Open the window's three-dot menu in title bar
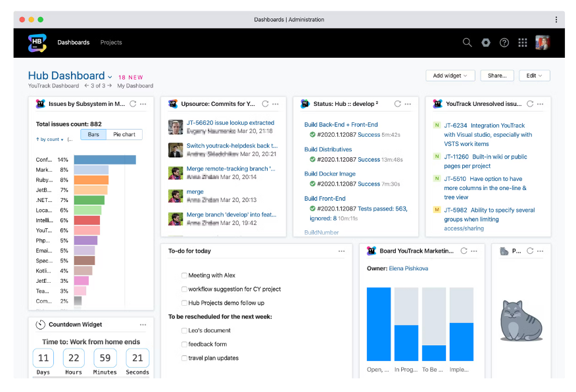Viewport: 576px width, 392px height. tap(556, 20)
